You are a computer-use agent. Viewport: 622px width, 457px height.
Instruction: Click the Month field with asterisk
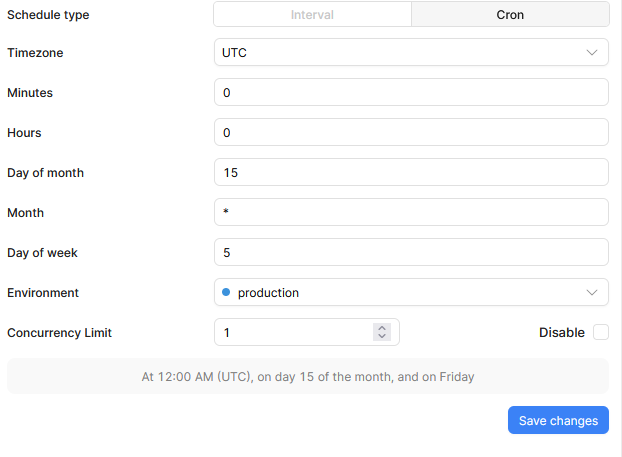411,213
